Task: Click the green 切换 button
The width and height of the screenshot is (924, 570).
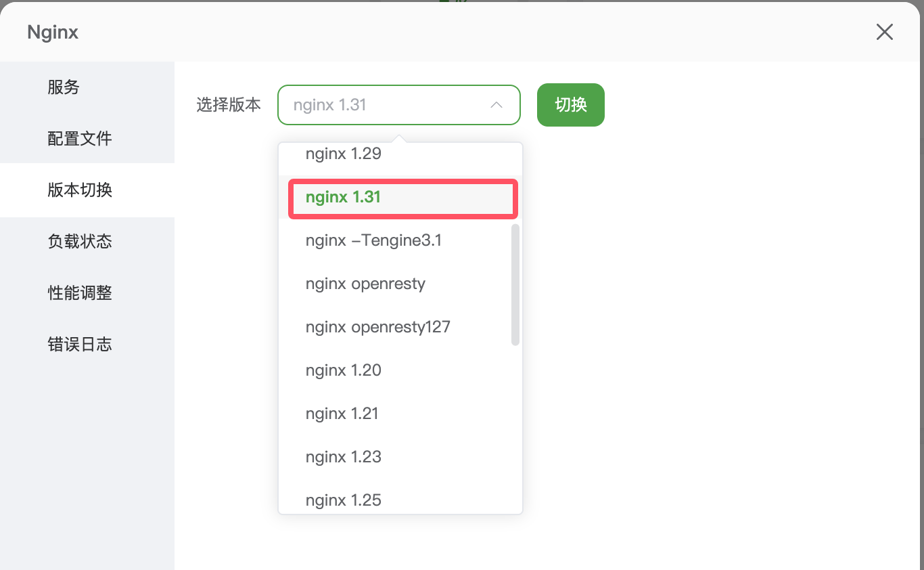Action: click(571, 105)
